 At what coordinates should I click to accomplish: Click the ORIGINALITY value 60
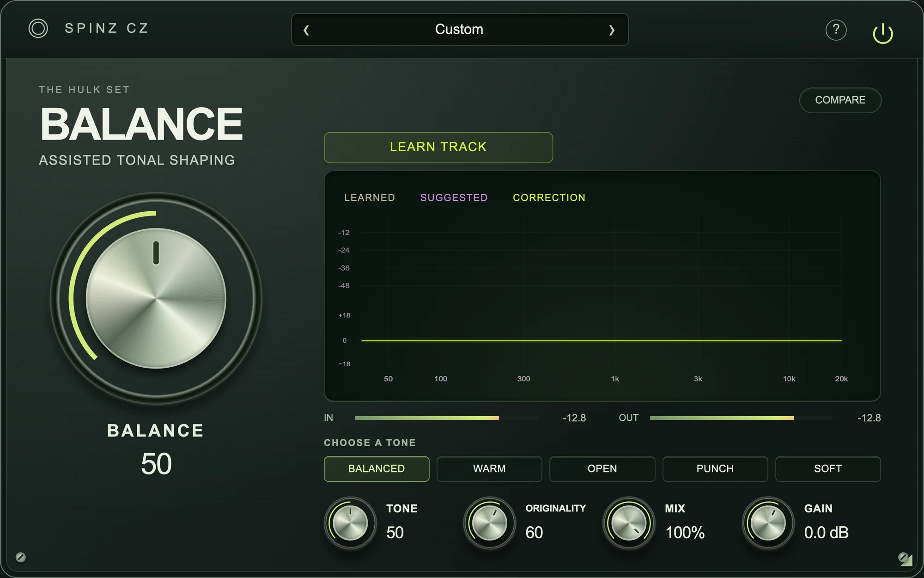tap(534, 533)
